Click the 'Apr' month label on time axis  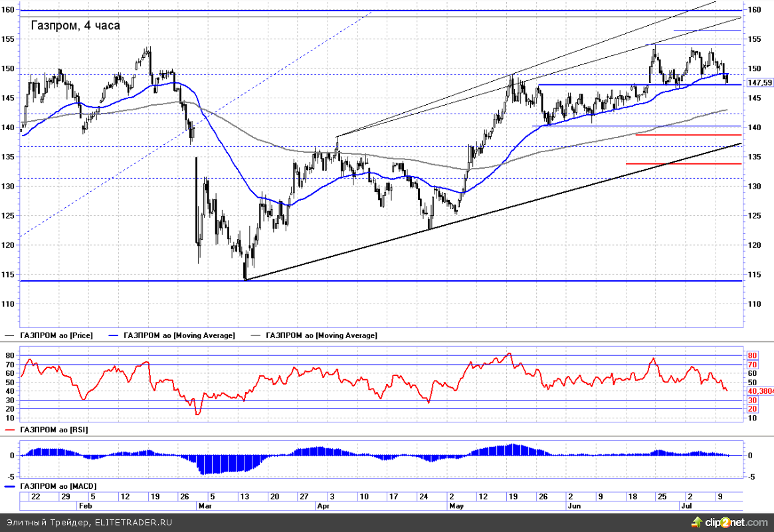[x=323, y=506]
